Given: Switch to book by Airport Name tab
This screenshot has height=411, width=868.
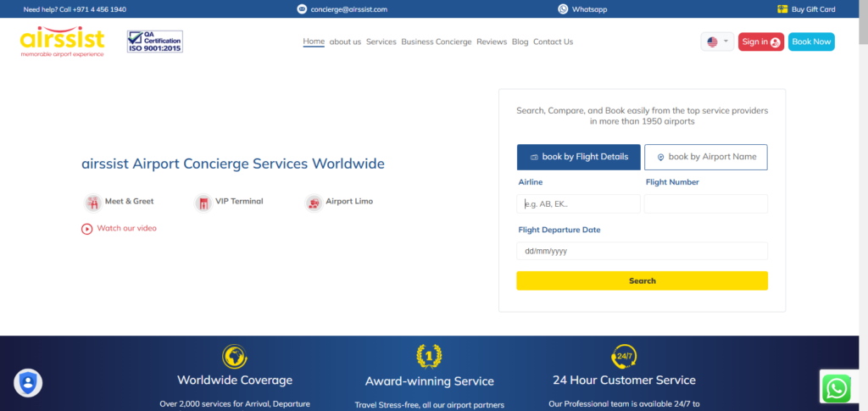Looking at the screenshot, I should (706, 157).
